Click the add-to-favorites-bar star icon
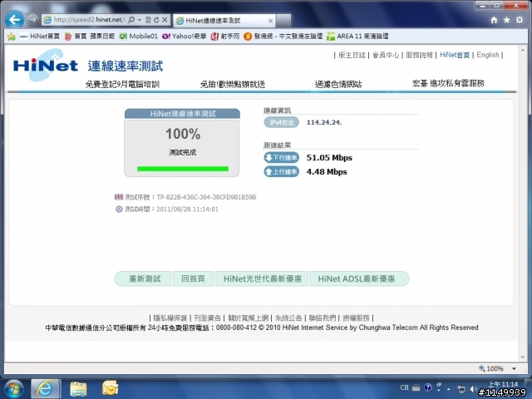The width and height of the screenshot is (532, 399). point(11,37)
